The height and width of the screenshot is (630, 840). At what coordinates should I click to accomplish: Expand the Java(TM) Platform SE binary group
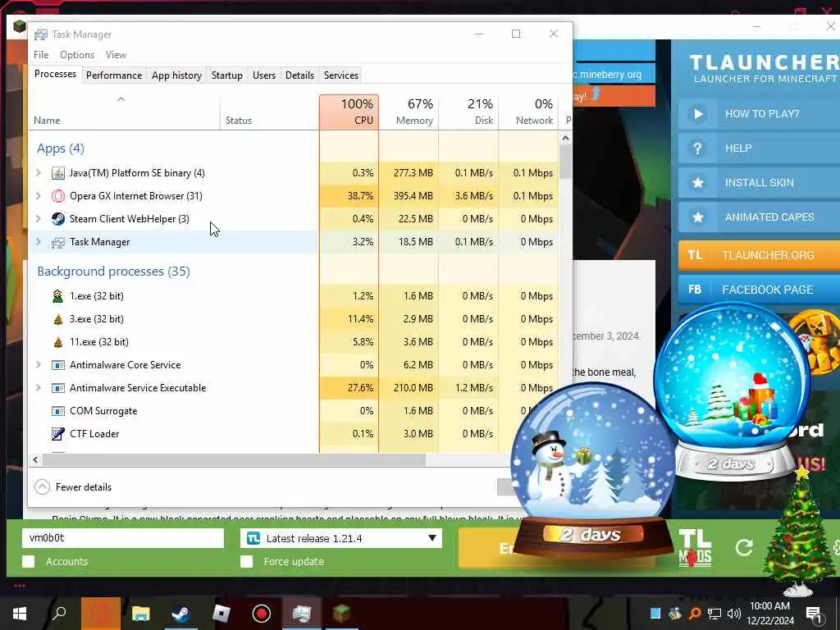(x=38, y=172)
